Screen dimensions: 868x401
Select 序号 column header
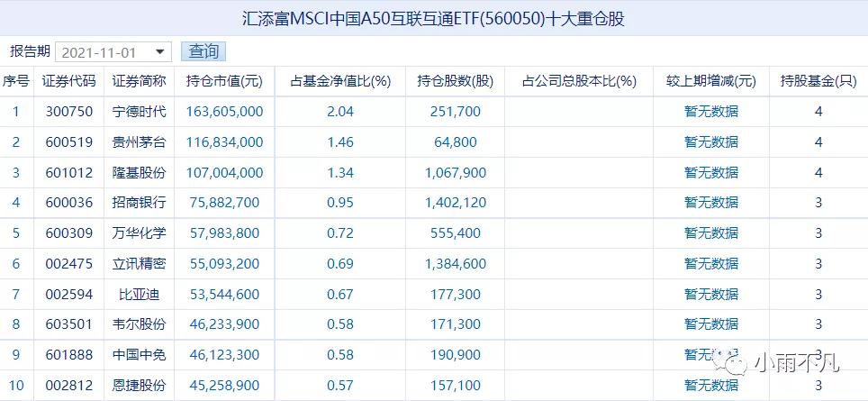coord(16,81)
